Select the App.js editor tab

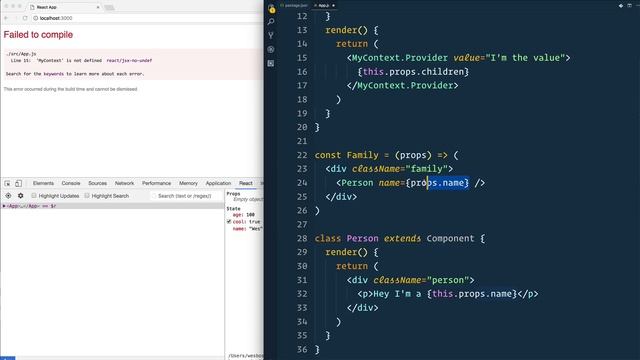click(324, 6)
